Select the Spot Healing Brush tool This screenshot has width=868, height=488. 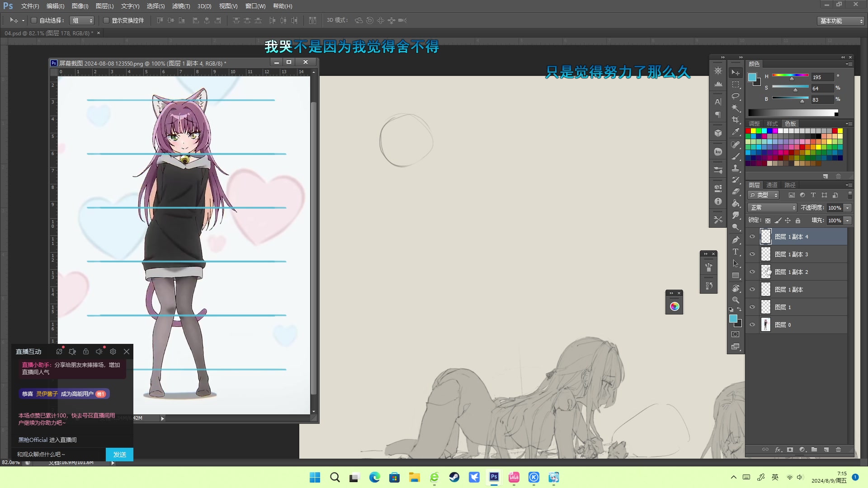pyautogui.click(x=736, y=145)
